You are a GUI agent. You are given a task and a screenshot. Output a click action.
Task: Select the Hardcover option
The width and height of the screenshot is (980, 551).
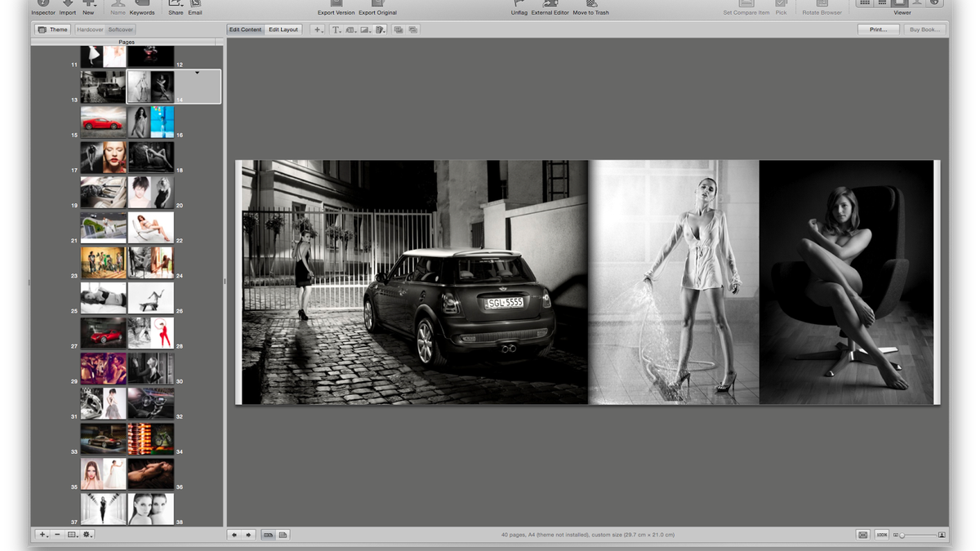(90, 29)
